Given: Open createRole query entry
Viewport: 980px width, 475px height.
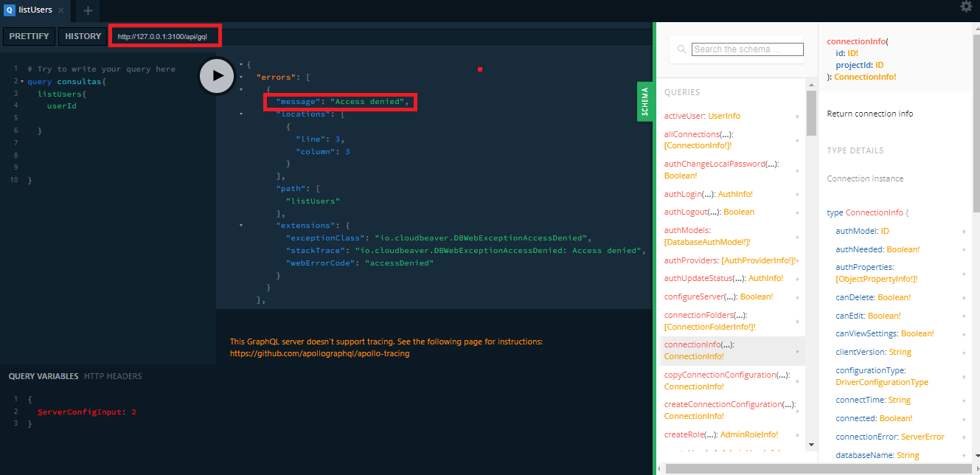Looking at the screenshot, I should point(732,434).
